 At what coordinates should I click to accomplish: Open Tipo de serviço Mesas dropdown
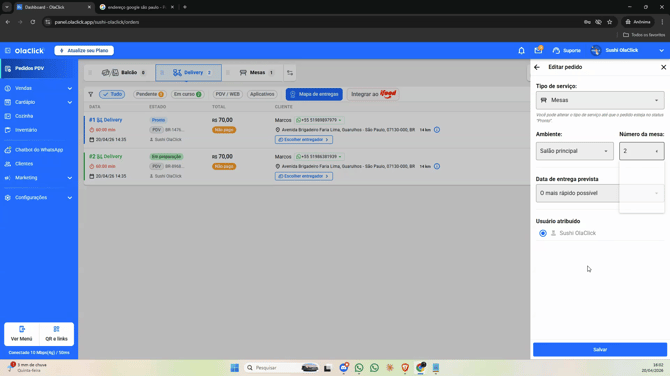600,100
